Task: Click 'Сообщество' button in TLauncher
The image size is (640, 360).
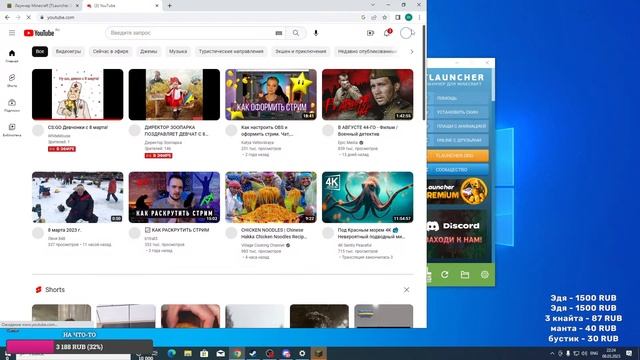Action: [458, 169]
